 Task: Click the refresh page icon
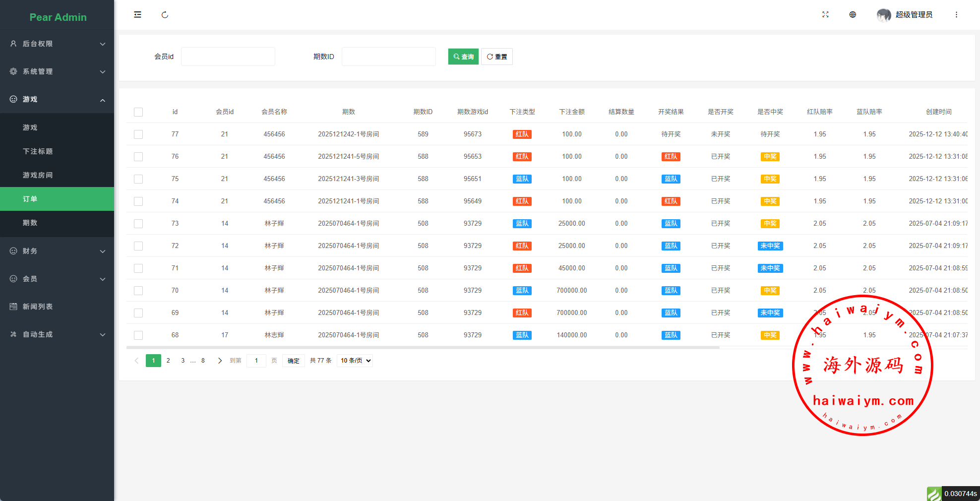click(x=165, y=15)
